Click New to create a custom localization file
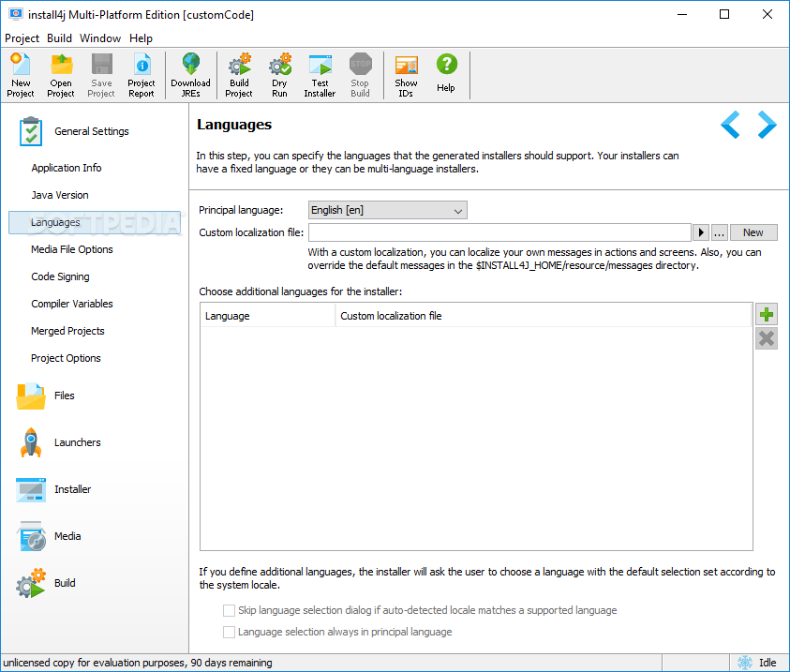Viewport: 790px width, 672px height. click(x=753, y=232)
